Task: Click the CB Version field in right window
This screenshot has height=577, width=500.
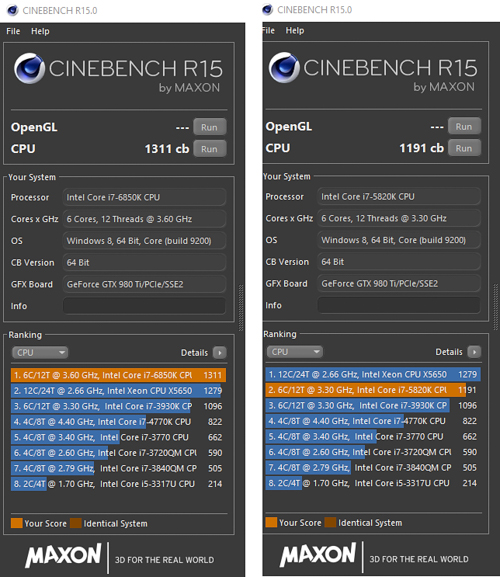Action: coord(399,262)
